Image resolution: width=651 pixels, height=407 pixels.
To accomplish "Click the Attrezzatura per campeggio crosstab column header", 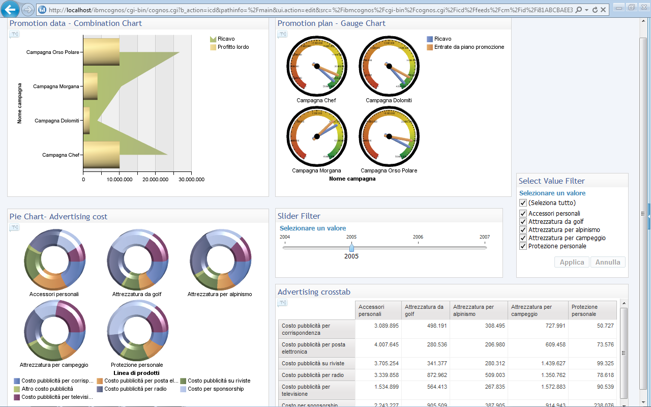I will coord(537,311).
